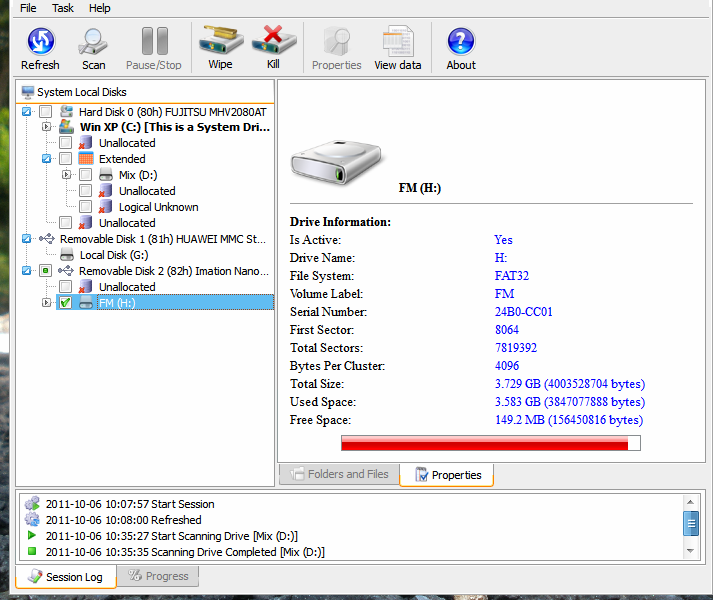
Task: Click the Removable Disk 1 USB icon
Action: (x=47, y=238)
